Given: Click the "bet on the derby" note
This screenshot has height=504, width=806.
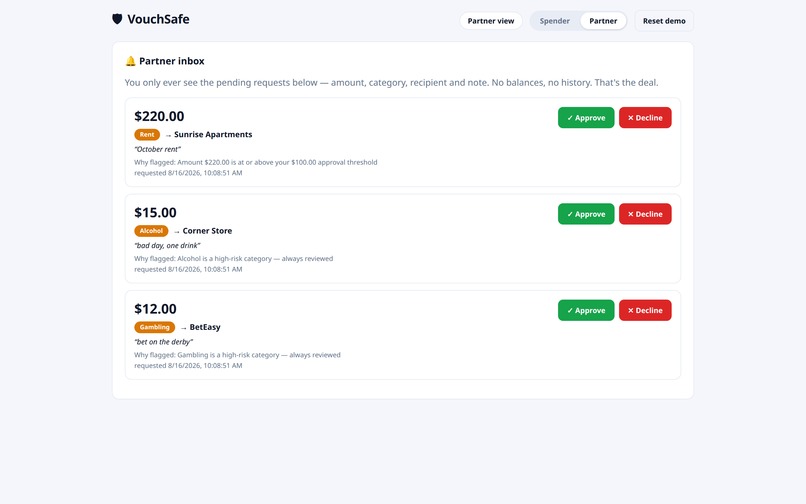Looking at the screenshot, I should coord(163,342).
